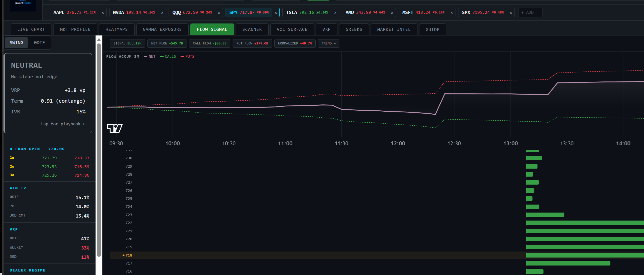
Task: Click NORMALIZED +40.7% chip
Action: pos(295,43)
